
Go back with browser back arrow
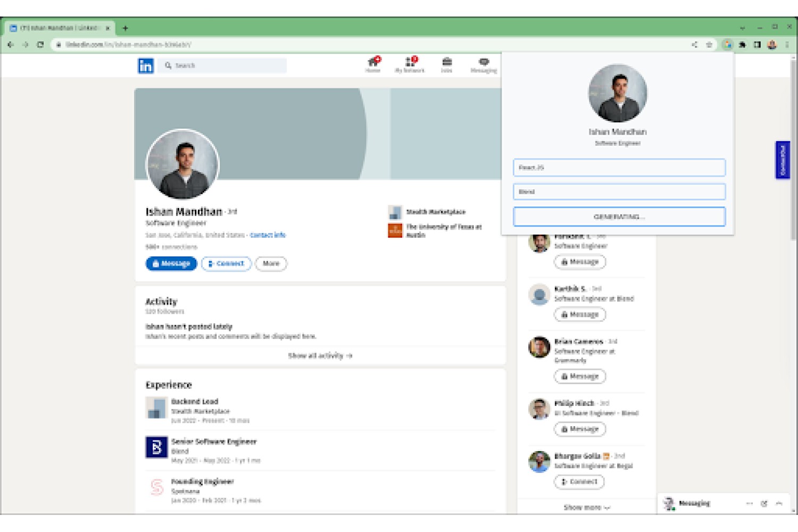[x=10, y=45]
